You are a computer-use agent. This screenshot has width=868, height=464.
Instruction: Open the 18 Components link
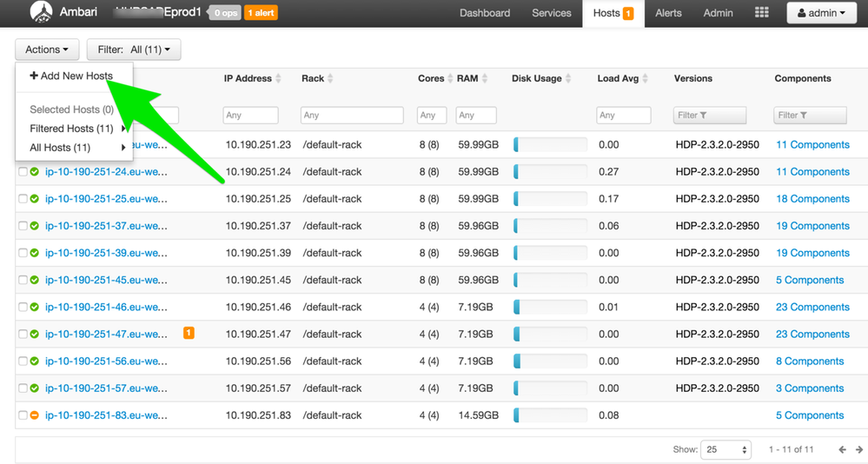pyautogui.click(x=812, y=199)
